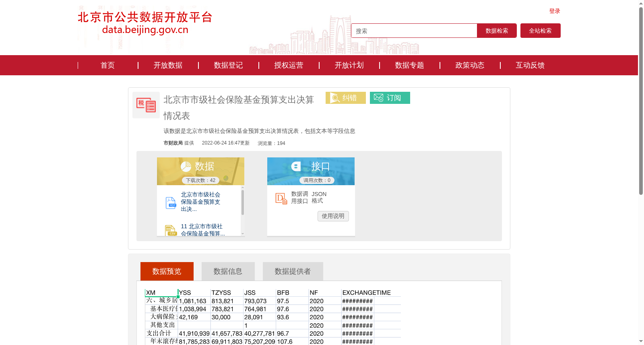Click the 调用次数：0 badge
The image size is (644, 345).
point(317,180)
